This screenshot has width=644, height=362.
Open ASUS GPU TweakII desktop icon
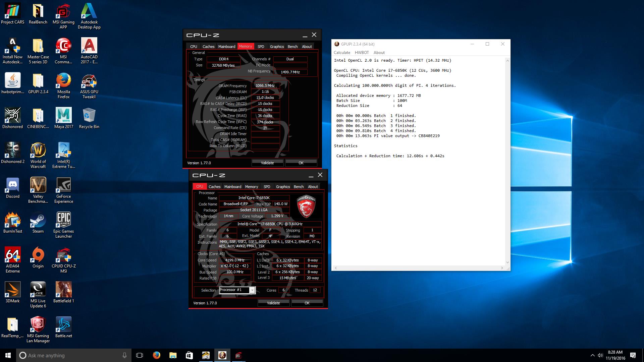89,86
